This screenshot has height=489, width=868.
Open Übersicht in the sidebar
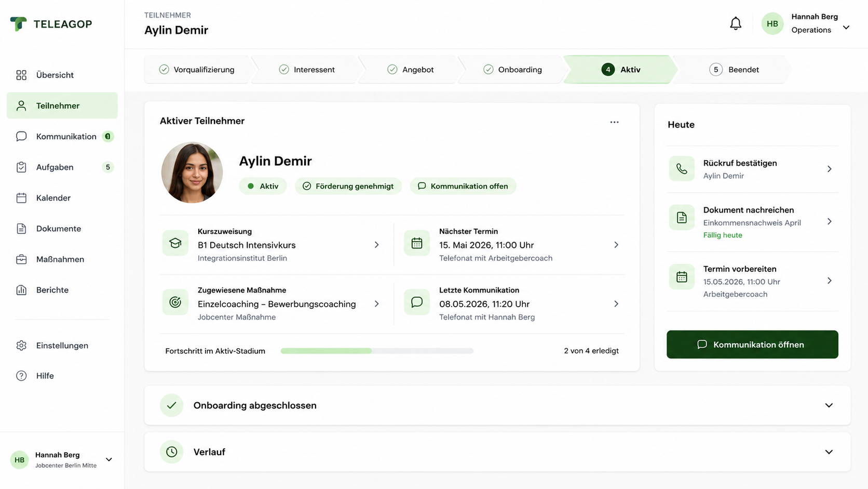(x=62, y=75)
